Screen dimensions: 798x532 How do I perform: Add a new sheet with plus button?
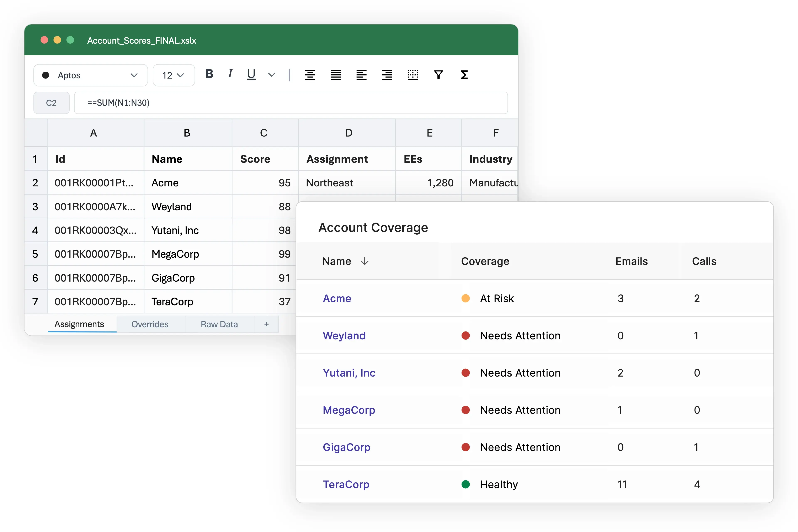click(267, 324)
